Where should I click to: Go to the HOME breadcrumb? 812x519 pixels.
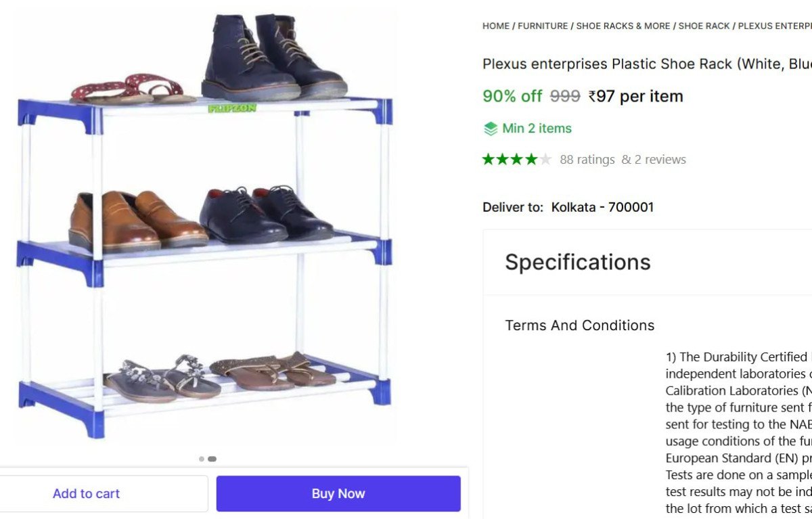point(496,26)
